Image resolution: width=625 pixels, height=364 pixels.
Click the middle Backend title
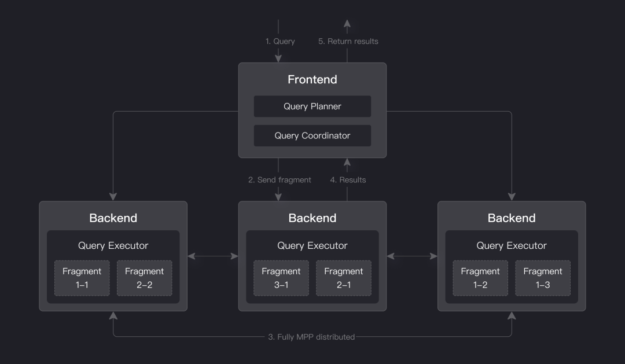(x=312, y=218)
